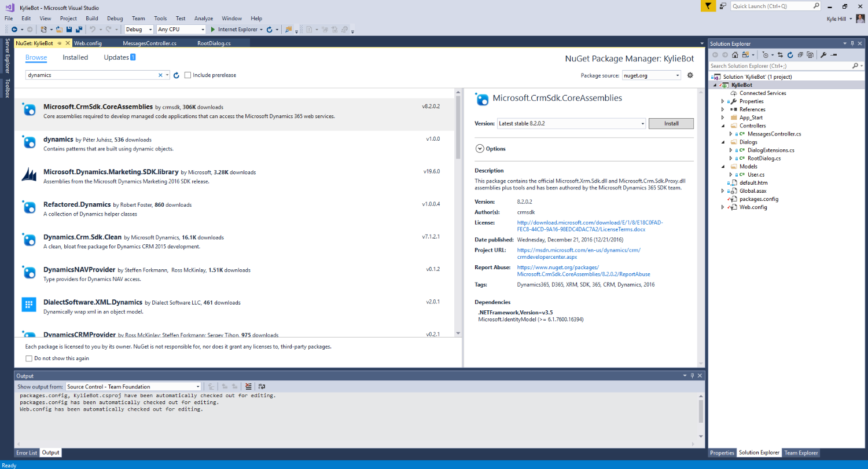Image resolution: width=868 pixels, height=469 pixels.
Task: Clear the dynamics search text
Action: click(160, 75)
